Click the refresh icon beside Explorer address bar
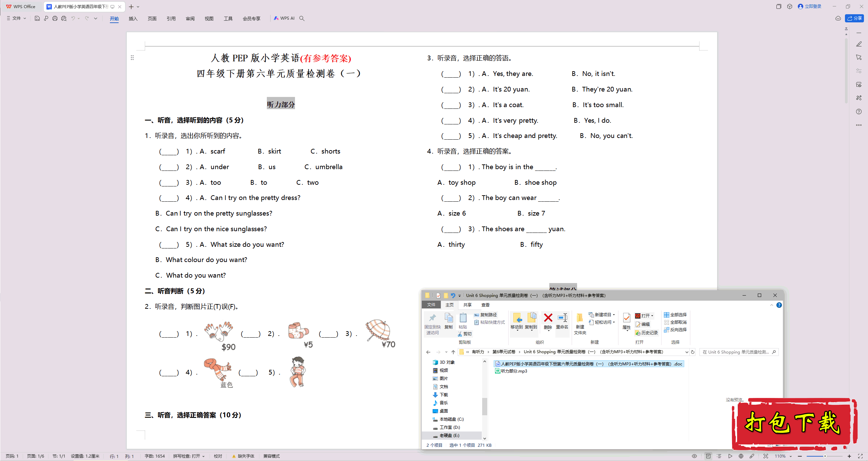The width and height of the screenshot is (868, 461). click(693, 352)
